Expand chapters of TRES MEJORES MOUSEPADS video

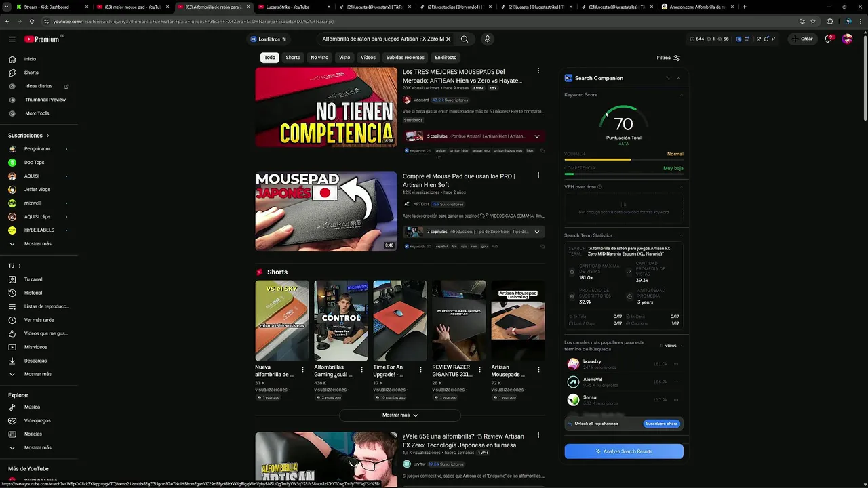coord(537,136)
